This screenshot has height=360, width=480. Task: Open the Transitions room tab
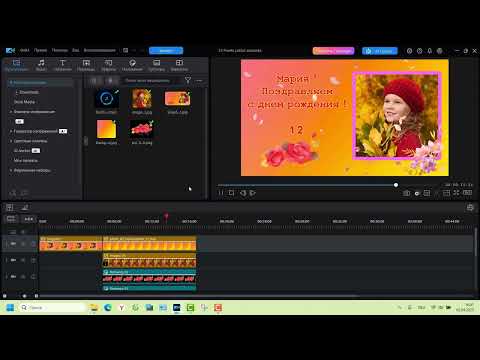[86, 65]
